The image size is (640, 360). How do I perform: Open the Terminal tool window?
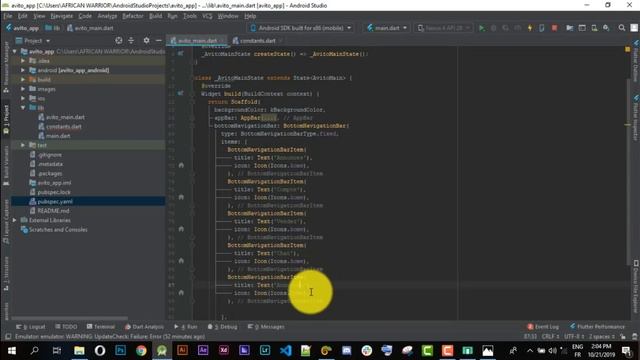coord(101,327)
